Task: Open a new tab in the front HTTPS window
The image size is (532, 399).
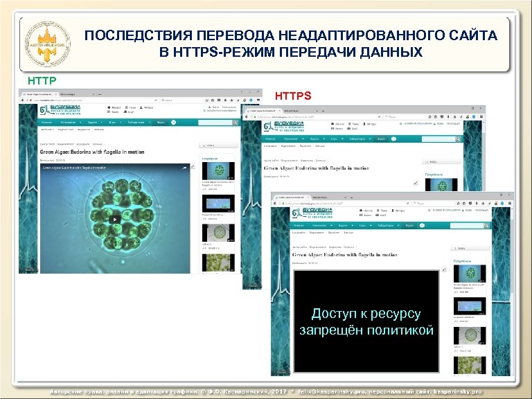Action: point(351,197)
